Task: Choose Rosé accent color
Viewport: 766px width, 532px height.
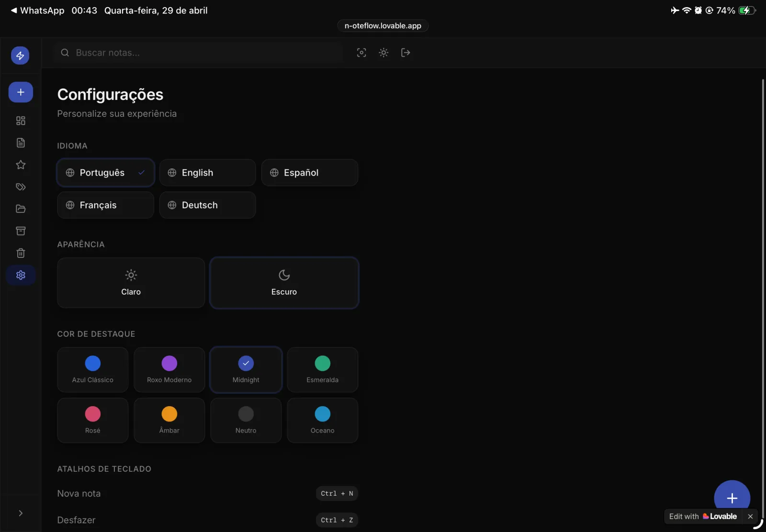Action: click(x=93, y=421)
